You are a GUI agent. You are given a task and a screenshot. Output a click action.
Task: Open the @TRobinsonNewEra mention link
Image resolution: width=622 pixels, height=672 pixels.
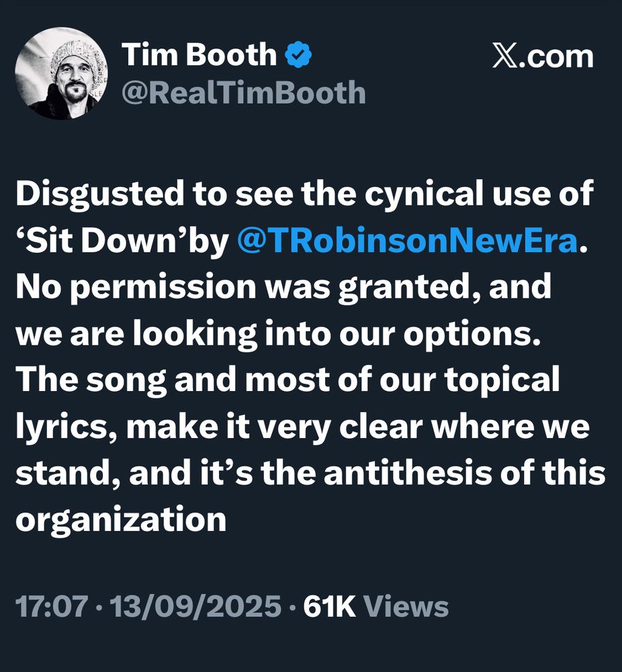(407, 241)
